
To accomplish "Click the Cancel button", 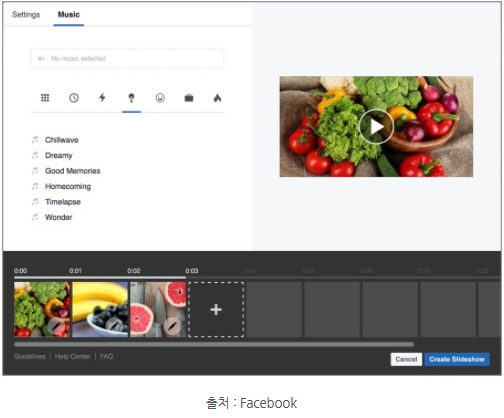I will 406,359.
